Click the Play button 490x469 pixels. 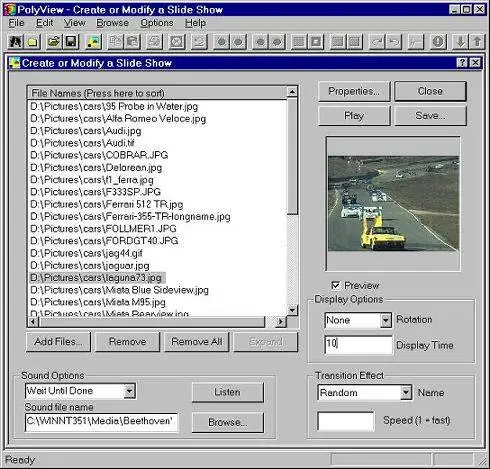coord(354,116)
